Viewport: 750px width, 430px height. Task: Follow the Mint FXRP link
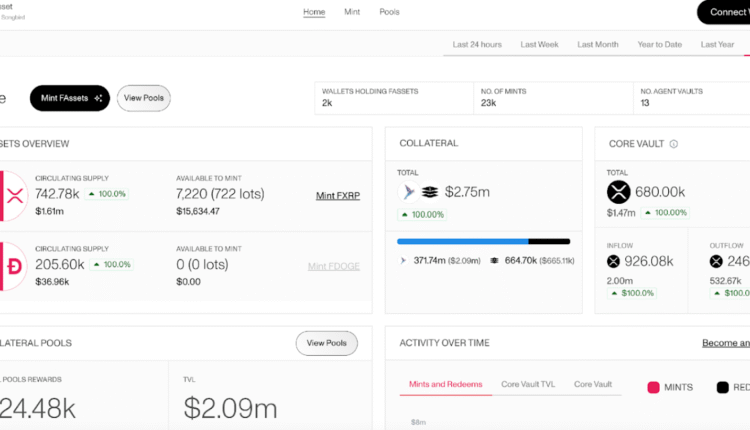coord(337,195)
